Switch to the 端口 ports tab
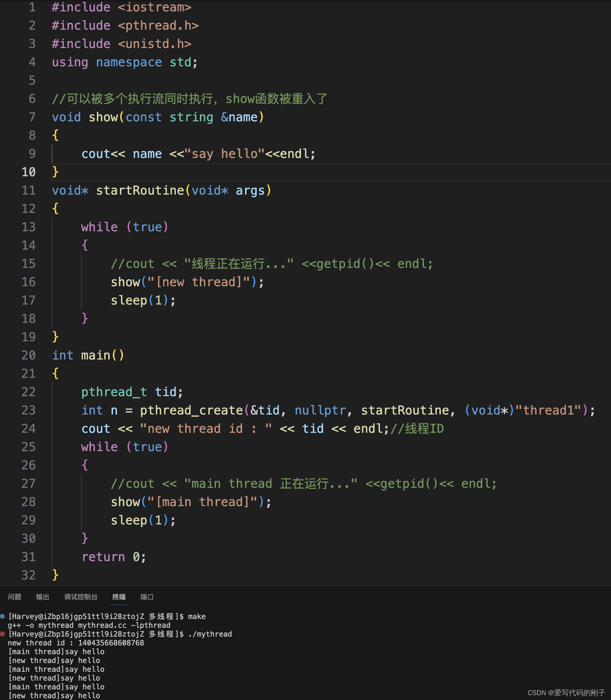 (x=147, y=597)
